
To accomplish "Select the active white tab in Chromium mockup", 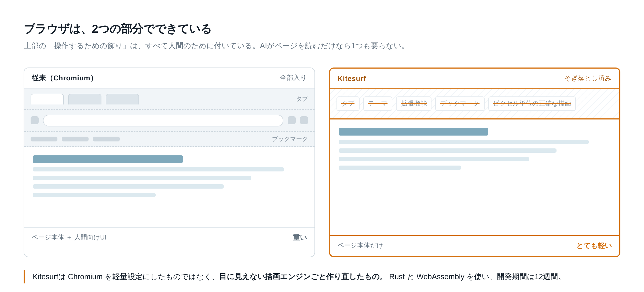I will click(47, 99).
